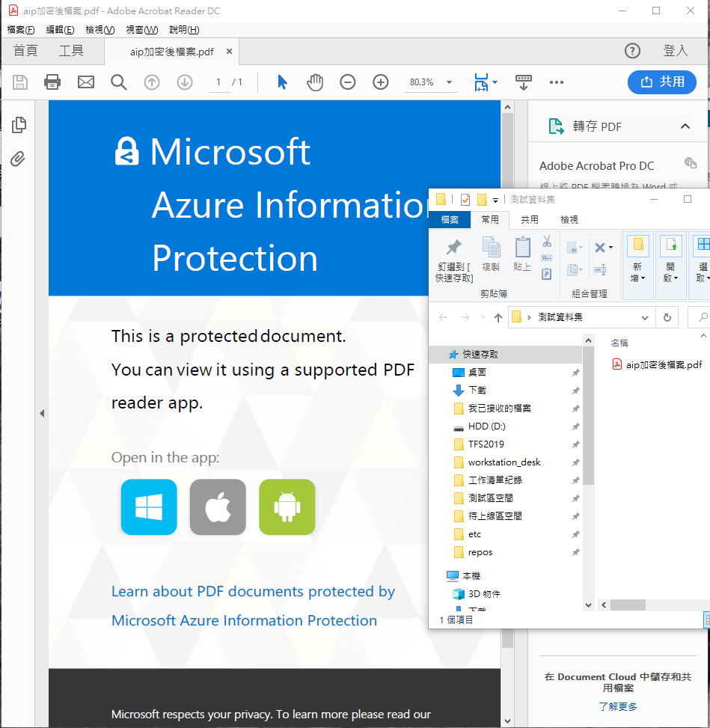Select the aip加密後檔案.pdf file in Explorer
710x728 pixels.
[x=663, y=365]
